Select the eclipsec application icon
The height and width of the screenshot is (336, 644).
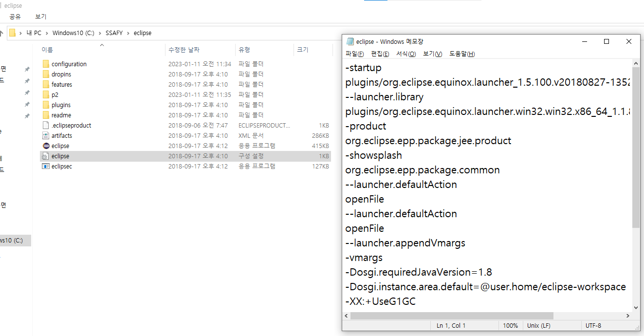point(46,166)
